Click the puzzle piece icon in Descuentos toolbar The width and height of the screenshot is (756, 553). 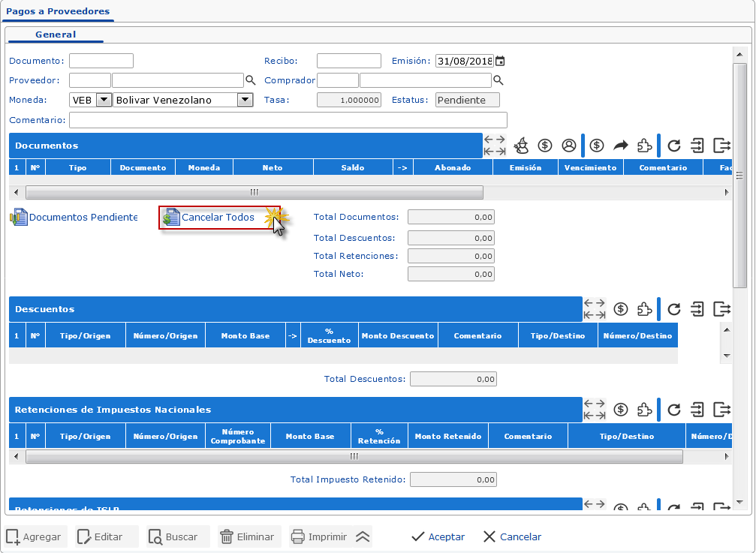click(x=643, y=309)
